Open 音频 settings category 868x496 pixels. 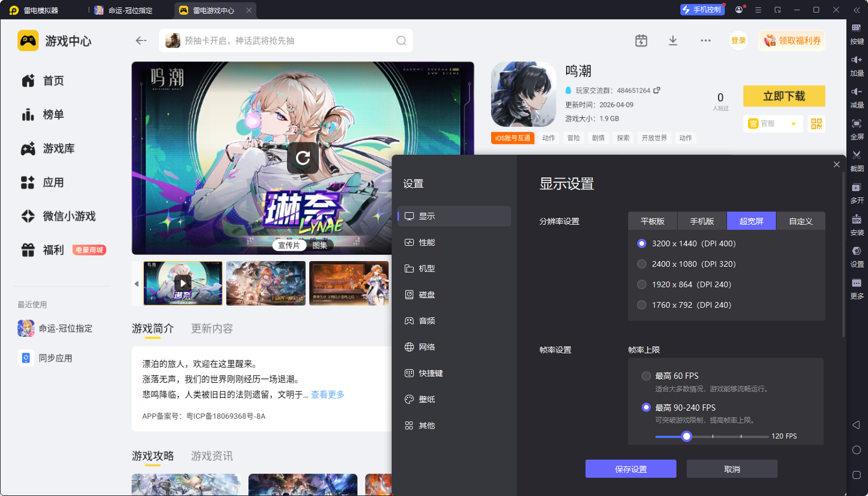pyautogui.click(x=454, y=321)
